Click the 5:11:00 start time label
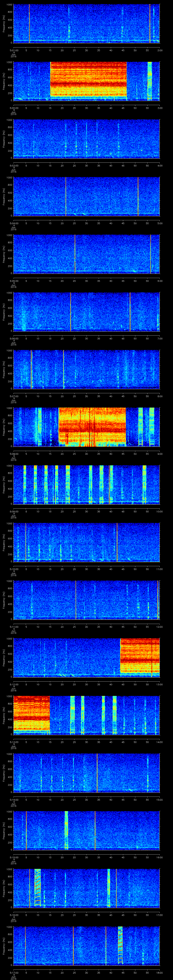The width and height of the screenshot is (173, 980). (14, 627)
